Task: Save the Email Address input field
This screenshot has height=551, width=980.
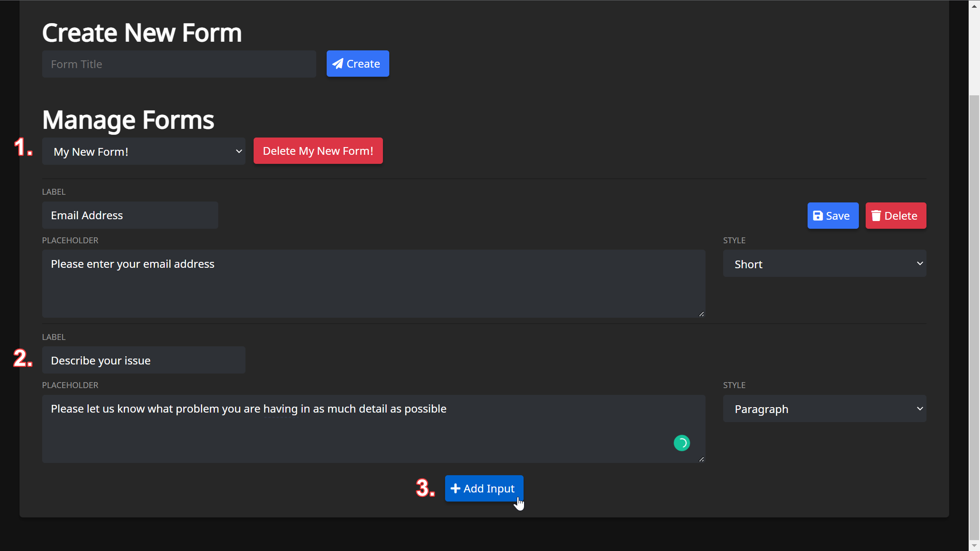Action: click(833, 216)
